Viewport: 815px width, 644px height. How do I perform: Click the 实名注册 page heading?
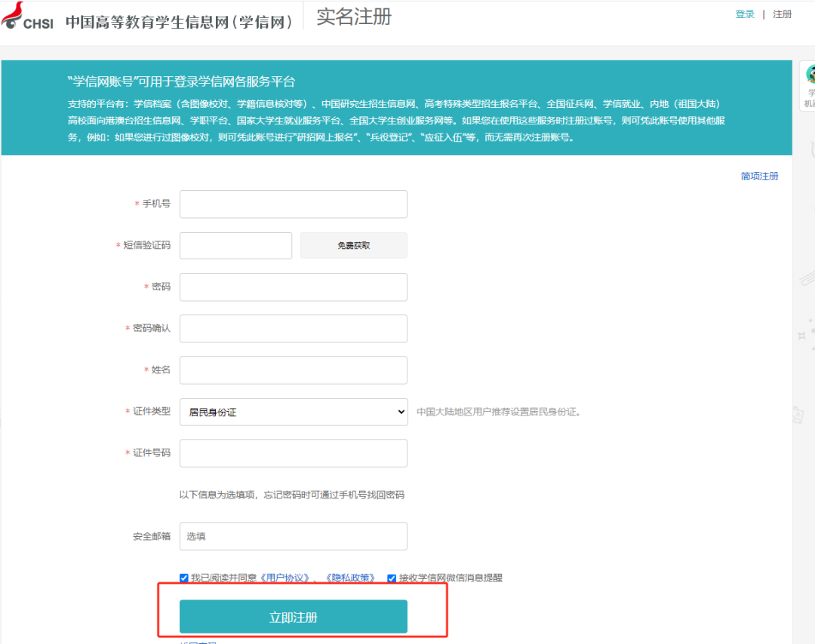tap(354, 17)
